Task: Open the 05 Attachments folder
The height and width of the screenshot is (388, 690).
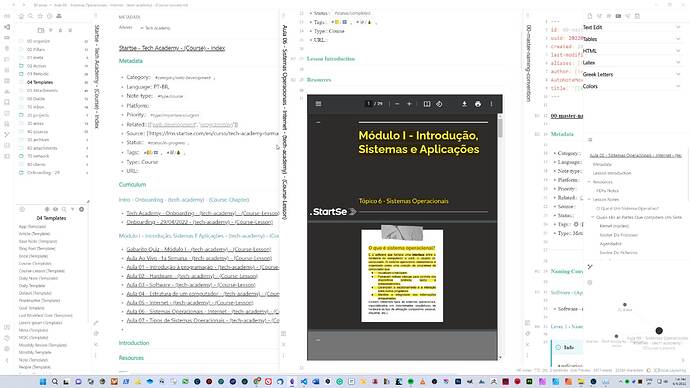Action: (42, 91)
